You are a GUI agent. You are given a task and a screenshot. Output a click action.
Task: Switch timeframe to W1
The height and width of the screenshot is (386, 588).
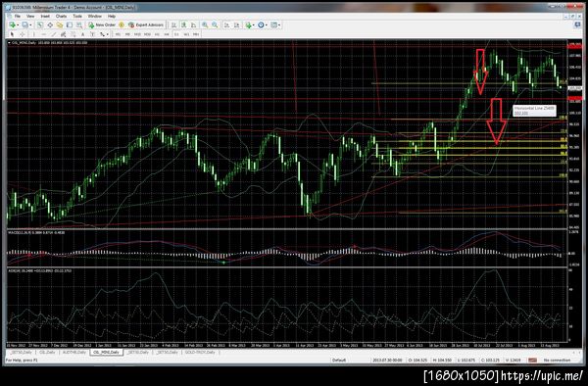(186, 34)
